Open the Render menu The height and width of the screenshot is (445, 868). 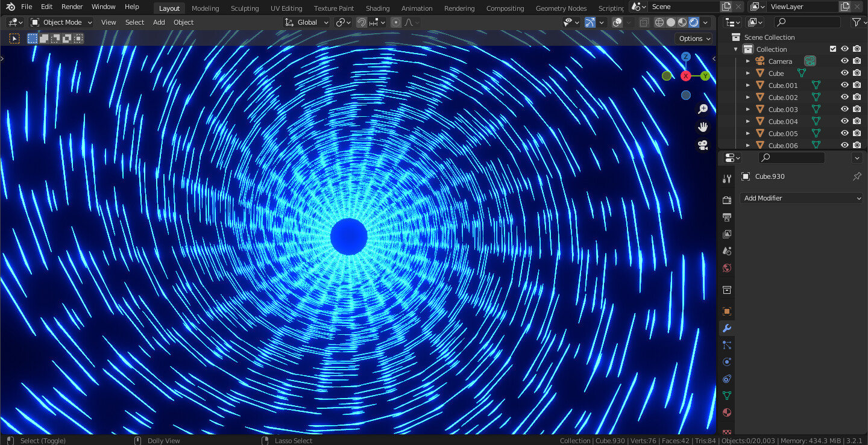[72, 7]
